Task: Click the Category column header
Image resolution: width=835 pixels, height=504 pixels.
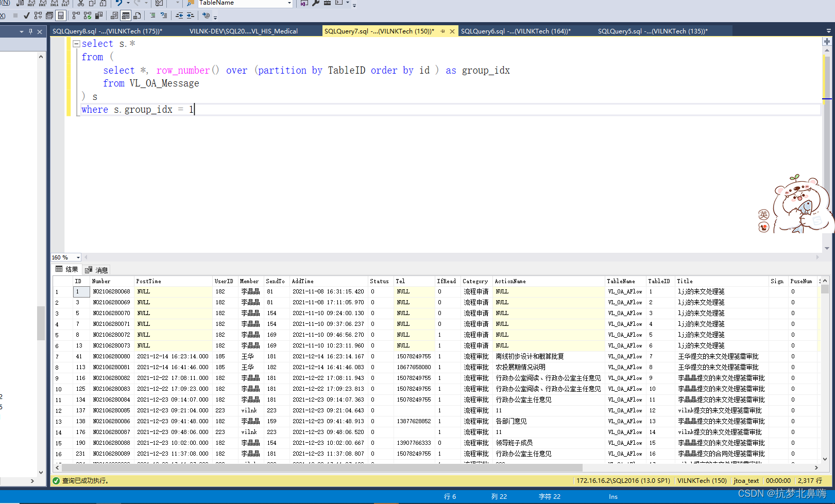Action: [476, 281]
